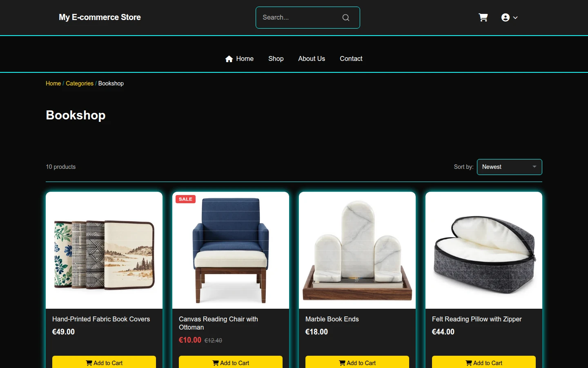Add Felt Reading Pillow with Zipper to cart
The image size is (588, 368).
(484, 362)
